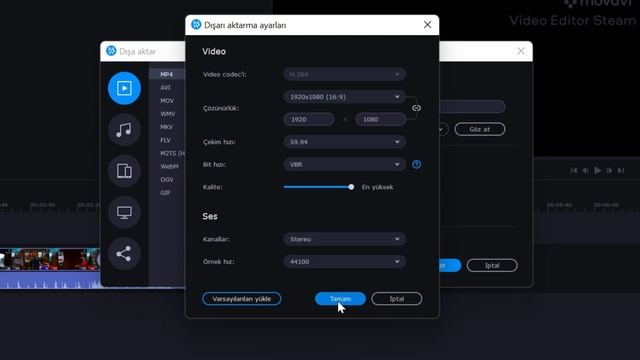Select the MP4 format

[167, 74]
